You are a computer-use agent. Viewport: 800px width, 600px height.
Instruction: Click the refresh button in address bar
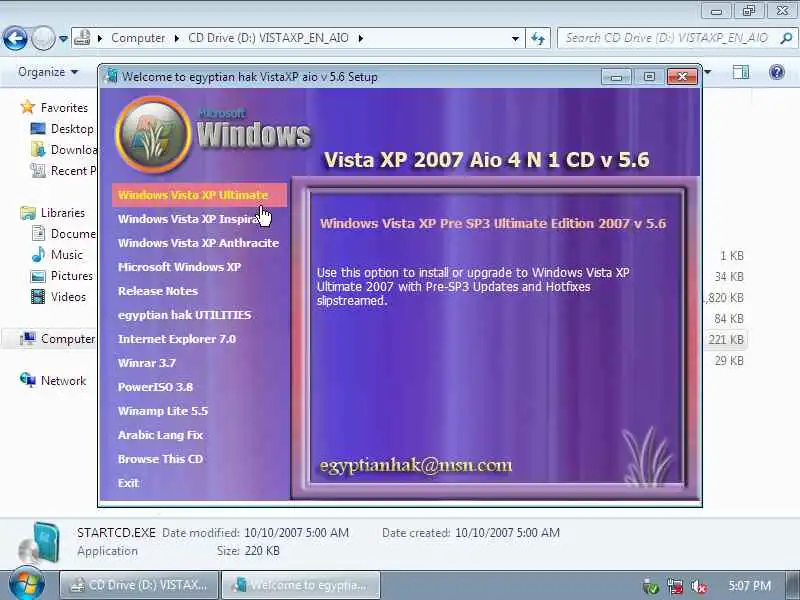pos(538,38)
